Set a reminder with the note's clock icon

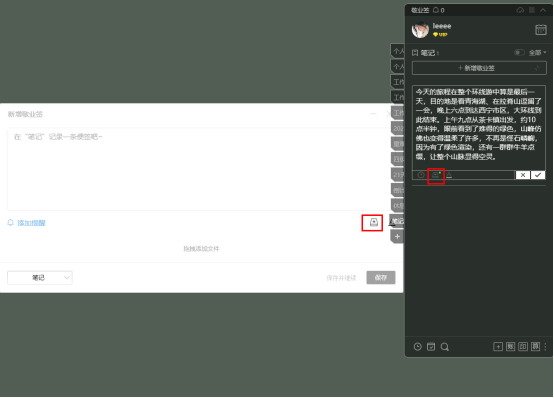[421, 175]
